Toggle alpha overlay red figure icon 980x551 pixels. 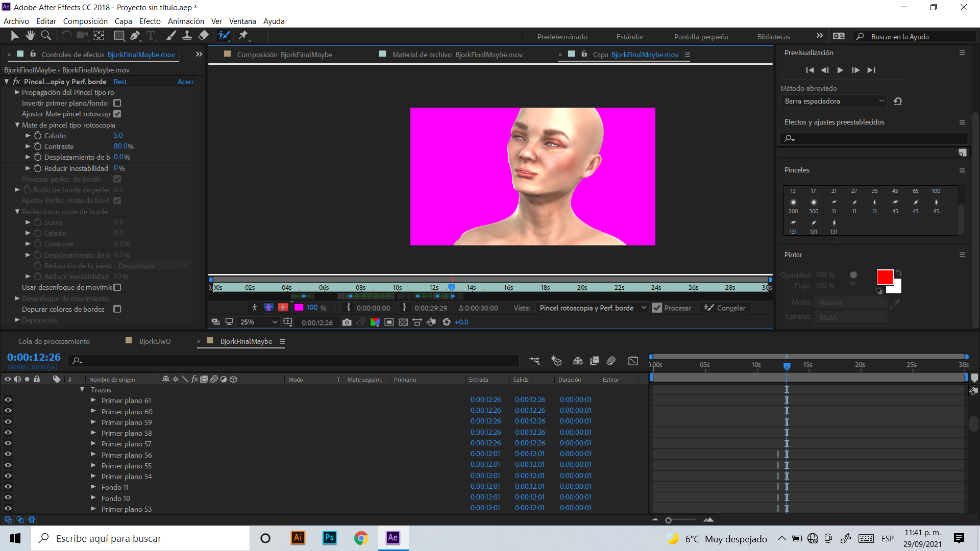click(x=283, y=308)
